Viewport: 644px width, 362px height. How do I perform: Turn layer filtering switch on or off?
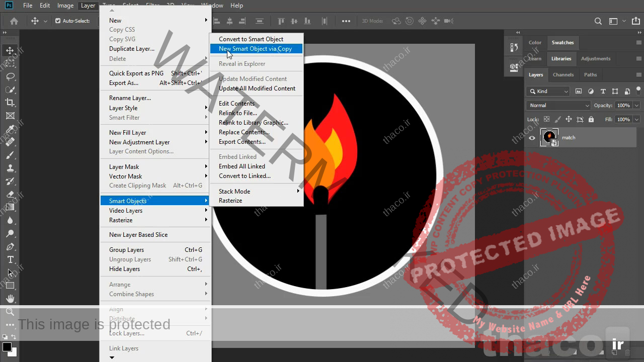[x=639, y=92]
